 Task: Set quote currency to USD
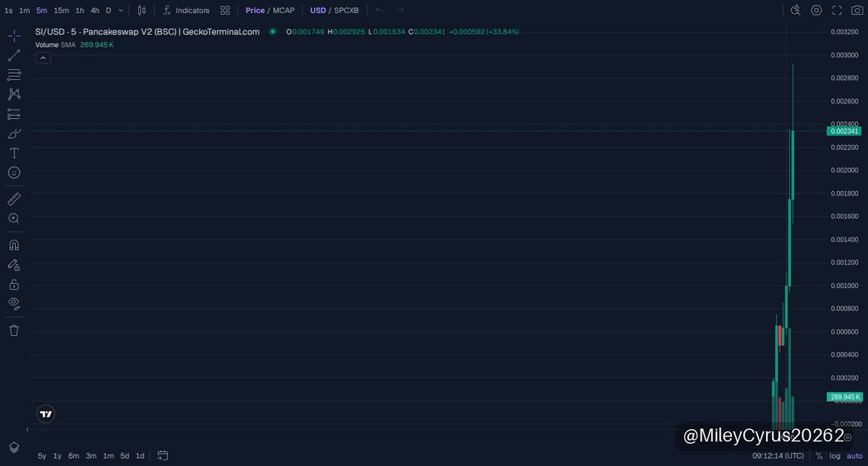tap(318, 10)
